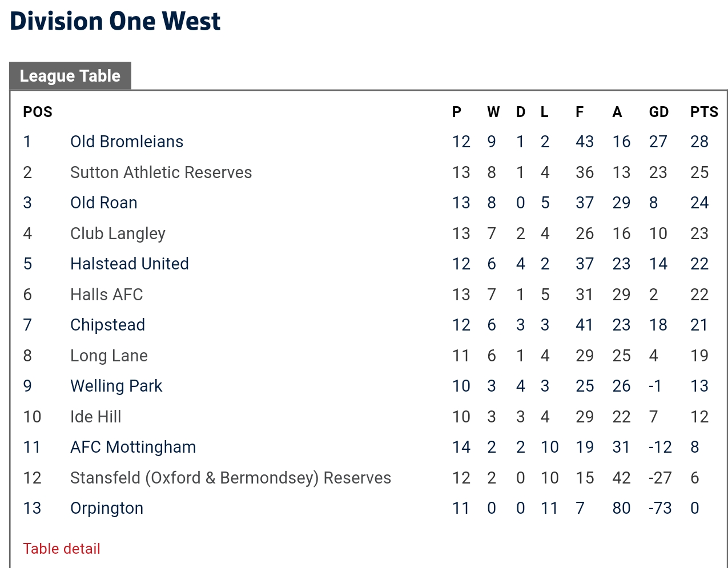
Task: Click the Orpington team link
Action: coord(107,508)
